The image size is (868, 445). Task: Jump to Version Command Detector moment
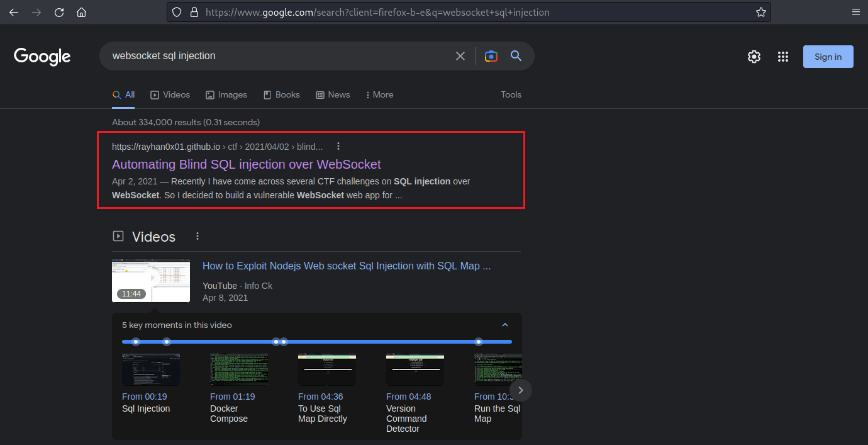pyautogui.click(x=406, y=419)
